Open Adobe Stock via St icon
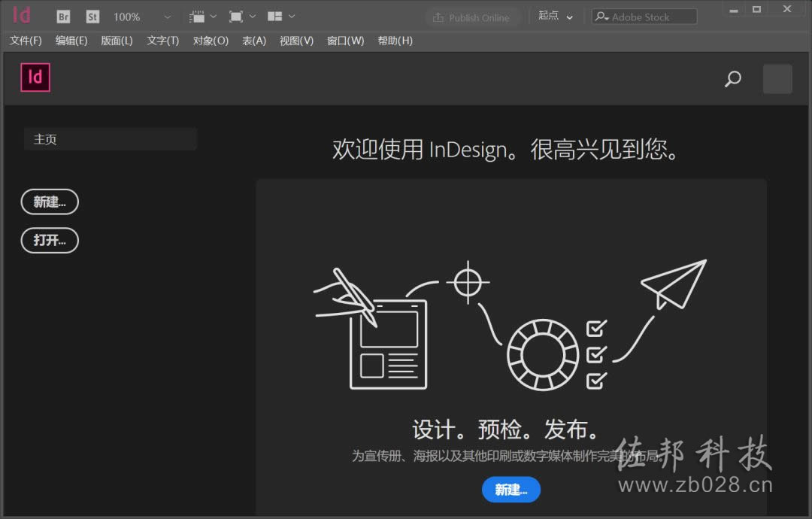The image size is (812, 519). pos(92,17)
